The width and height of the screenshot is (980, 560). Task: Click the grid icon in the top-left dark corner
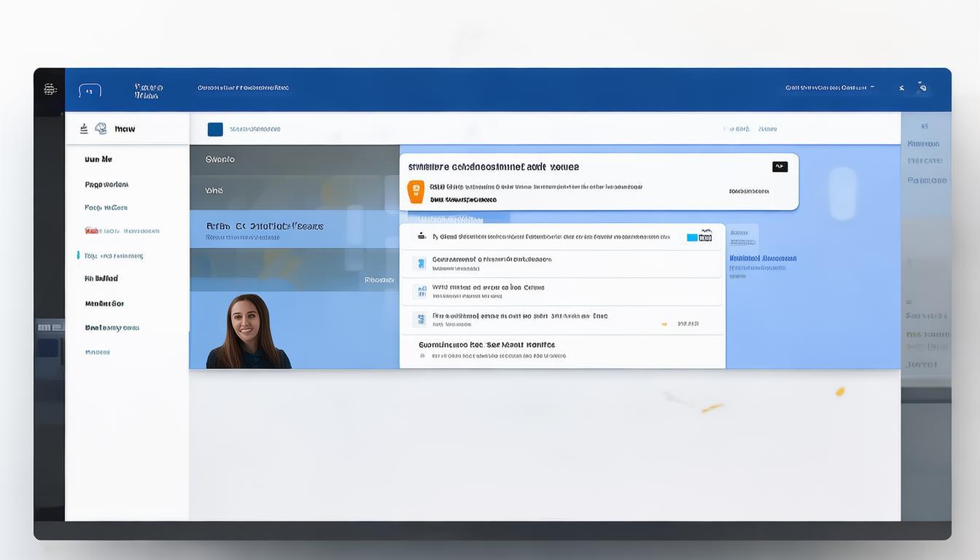point(50,90)
